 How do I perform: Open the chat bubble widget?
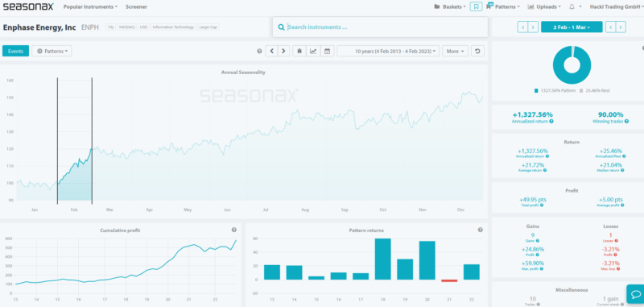coord(635,294)
